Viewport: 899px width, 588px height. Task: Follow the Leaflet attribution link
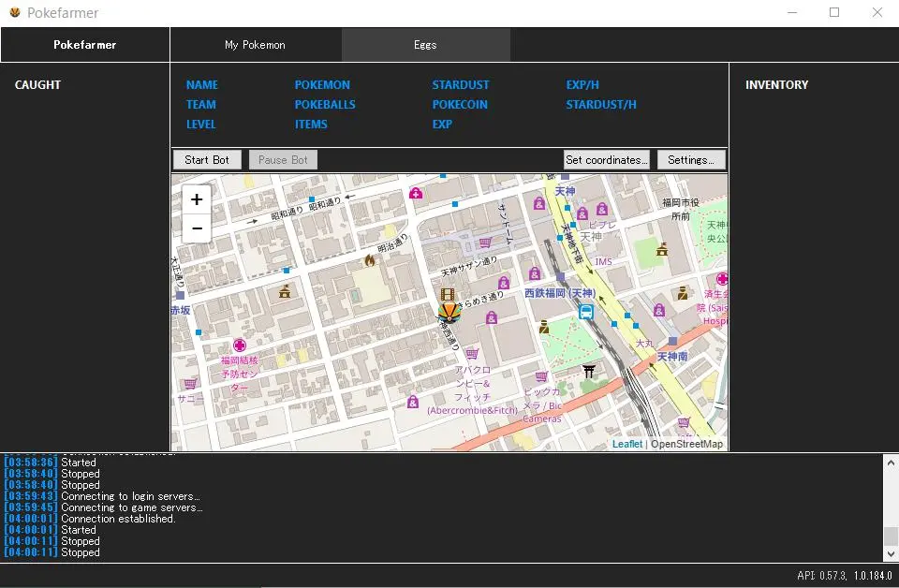point(627,444)
